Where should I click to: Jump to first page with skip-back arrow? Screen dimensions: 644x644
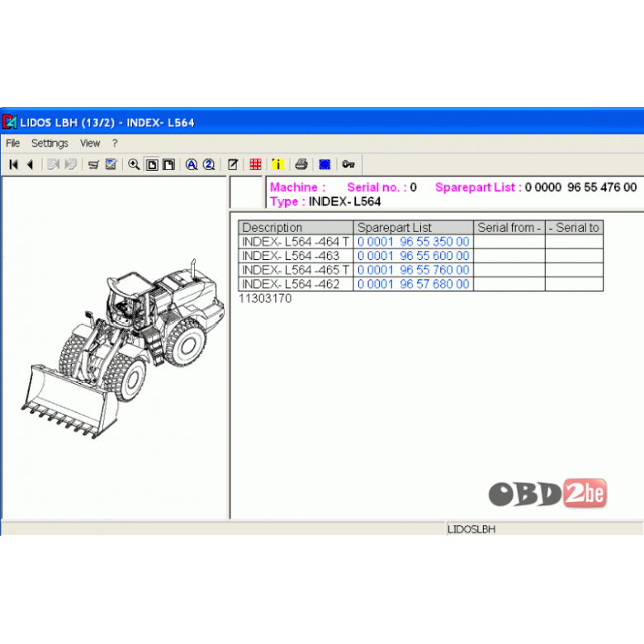click(13, 164)
